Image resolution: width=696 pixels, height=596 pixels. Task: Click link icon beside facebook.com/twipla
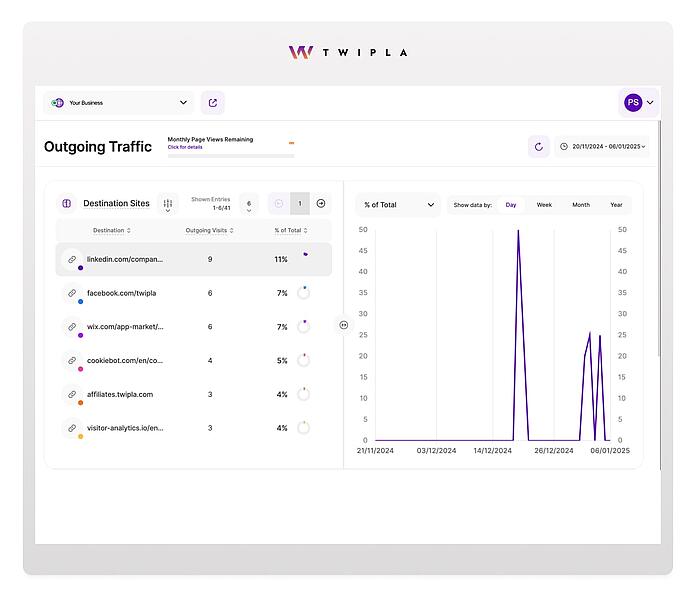pos(72,293)
